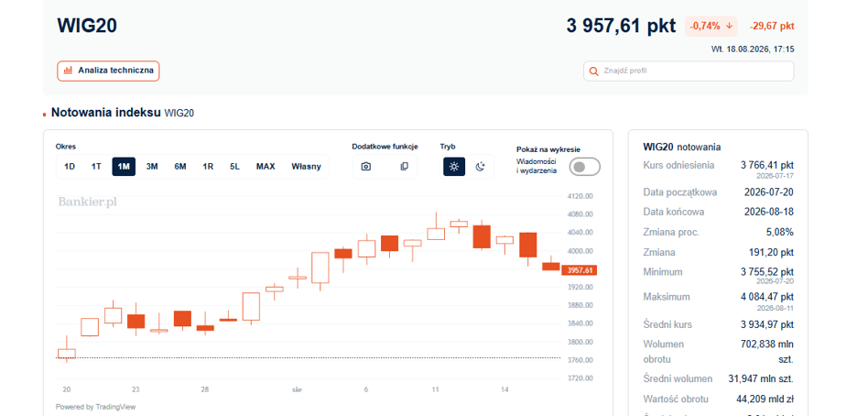868x416 pixels.
Task: Click the 3957.61 price label on chart
Action: coord(579,270)
